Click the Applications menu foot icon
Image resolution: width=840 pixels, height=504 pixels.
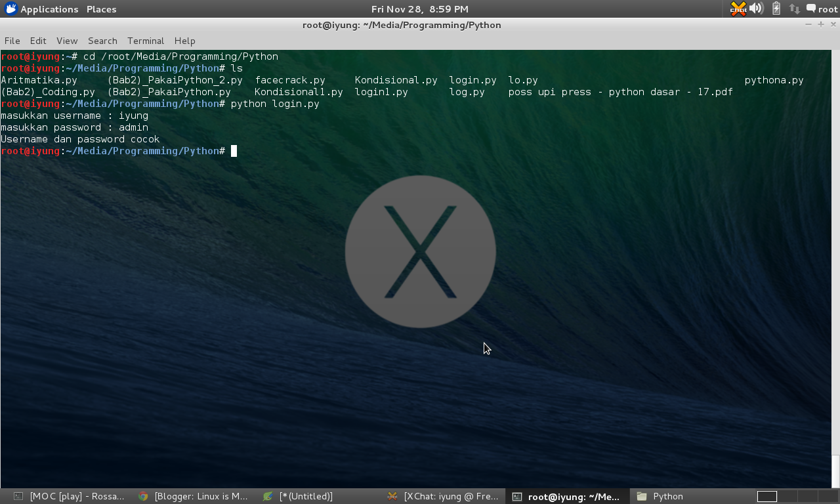(x=10, y=9)
